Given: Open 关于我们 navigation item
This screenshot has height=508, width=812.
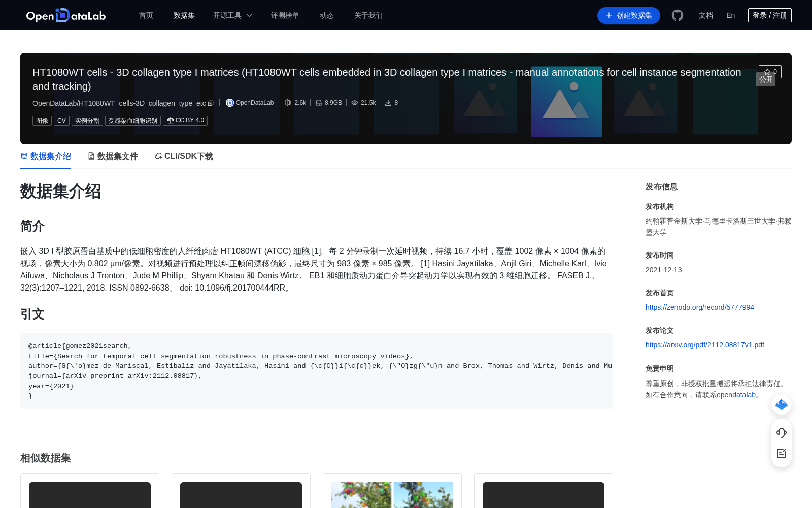Looking at the screenshot, I should click(x=368, y=15).
